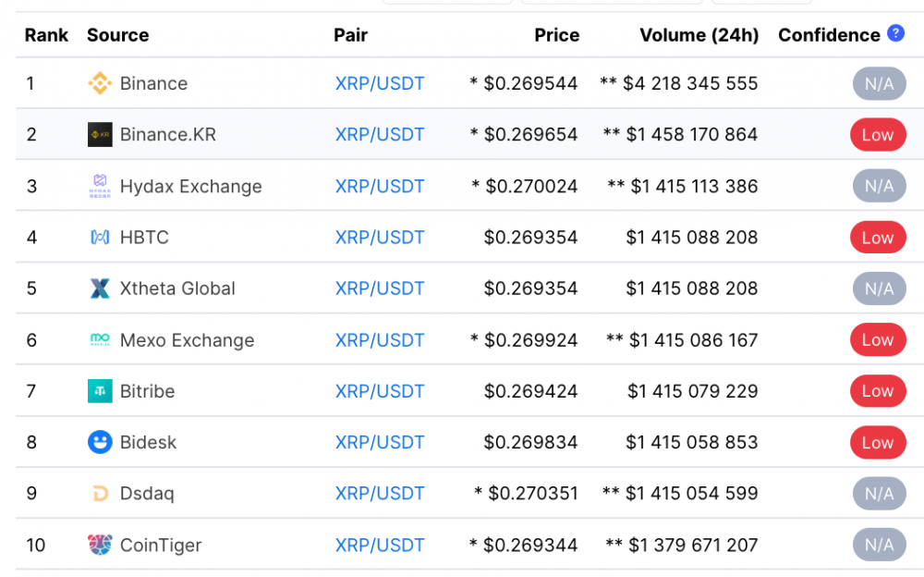Select the Hydax Exchange source name
This screenshot has height=577, width=924.
point(191,187)
